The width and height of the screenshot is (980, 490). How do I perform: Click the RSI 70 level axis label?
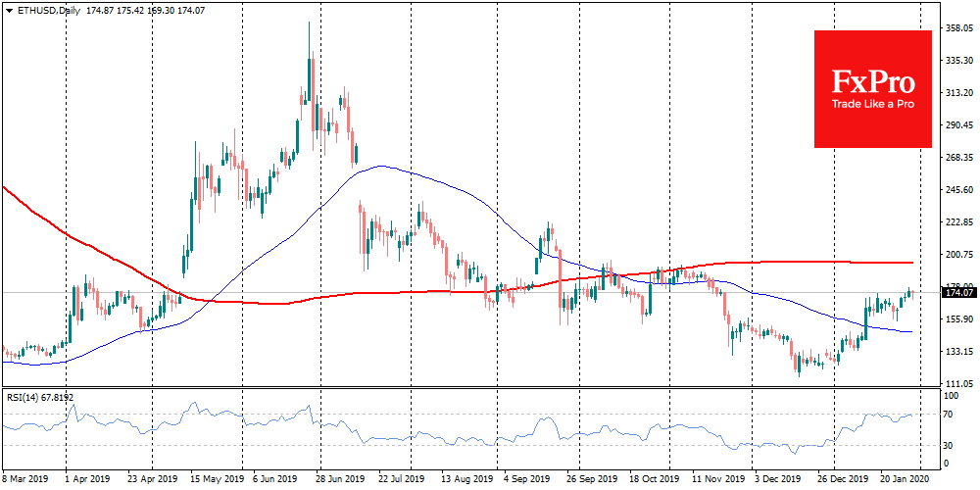click(x=950, y=415)
